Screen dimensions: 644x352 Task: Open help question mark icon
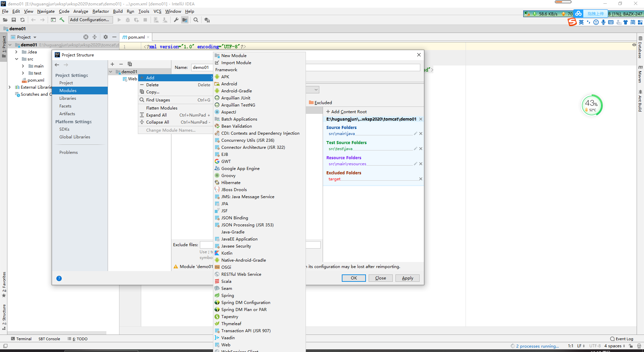(x=59, y=278)
